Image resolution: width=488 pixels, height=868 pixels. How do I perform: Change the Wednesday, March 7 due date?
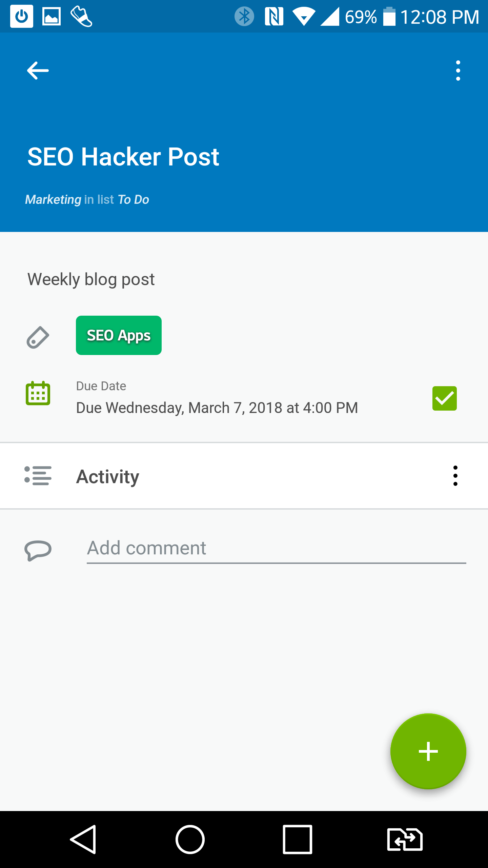tap(217, 408)
